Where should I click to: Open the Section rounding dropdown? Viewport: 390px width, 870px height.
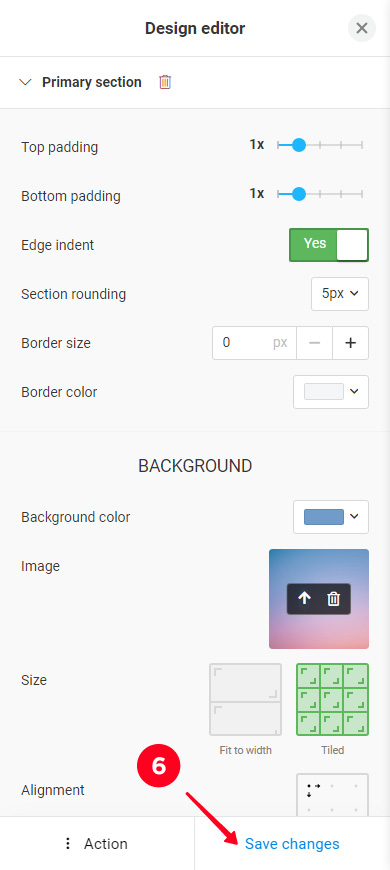point(340,294)
